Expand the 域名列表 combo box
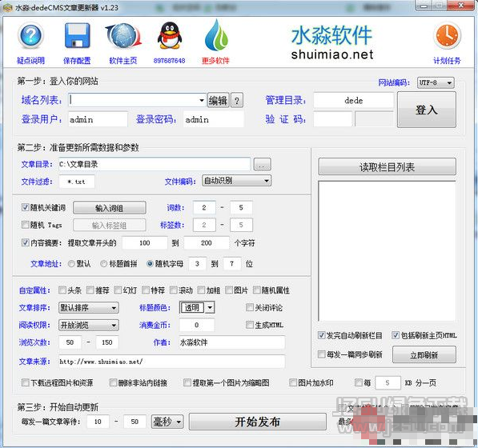Image resolution: width=478 pixels, height=448 pixels. point(202,100)
